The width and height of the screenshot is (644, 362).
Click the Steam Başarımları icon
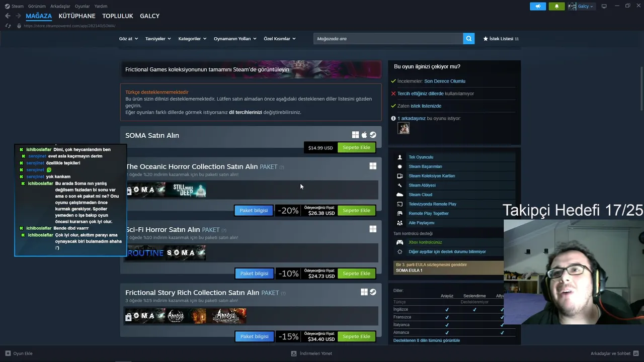(400, 166)
